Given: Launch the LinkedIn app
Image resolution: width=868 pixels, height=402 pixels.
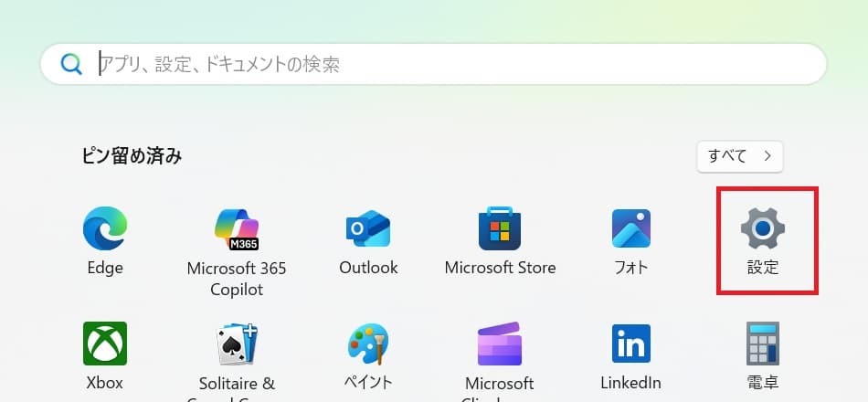Looking at the screenshot, I should (631, 344).
